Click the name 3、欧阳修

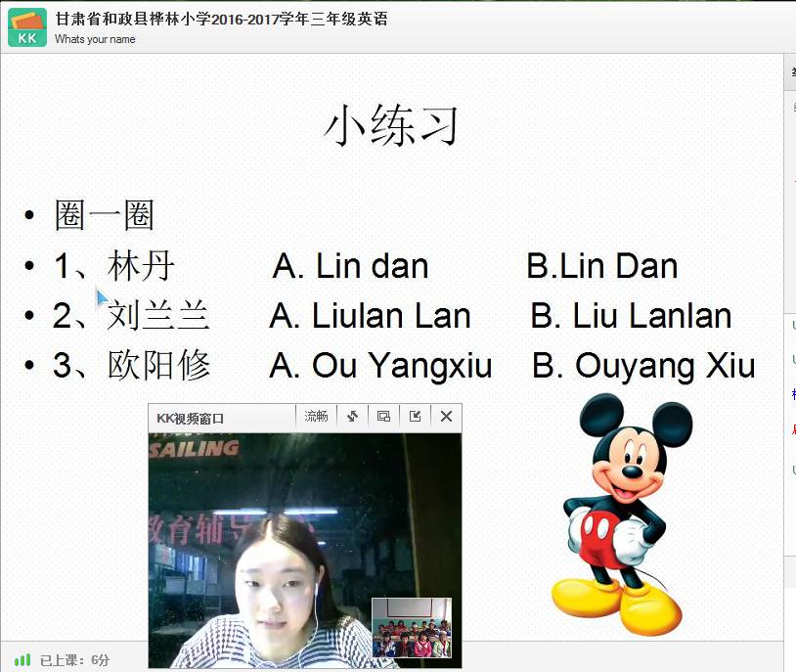(x=131, y=365)
